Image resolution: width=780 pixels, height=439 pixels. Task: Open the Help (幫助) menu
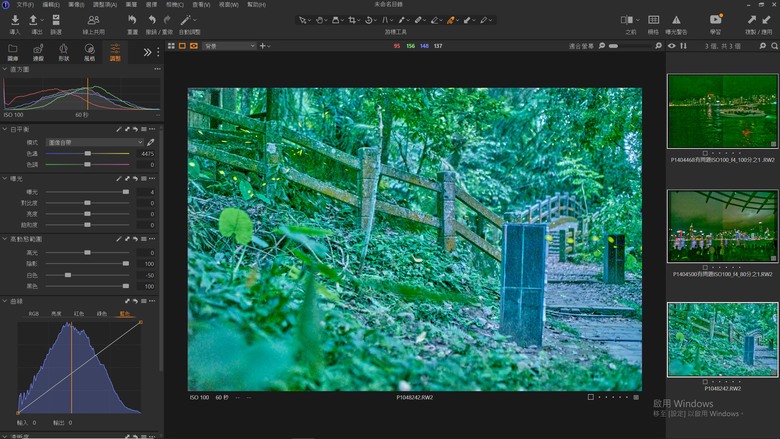point(256,4)
